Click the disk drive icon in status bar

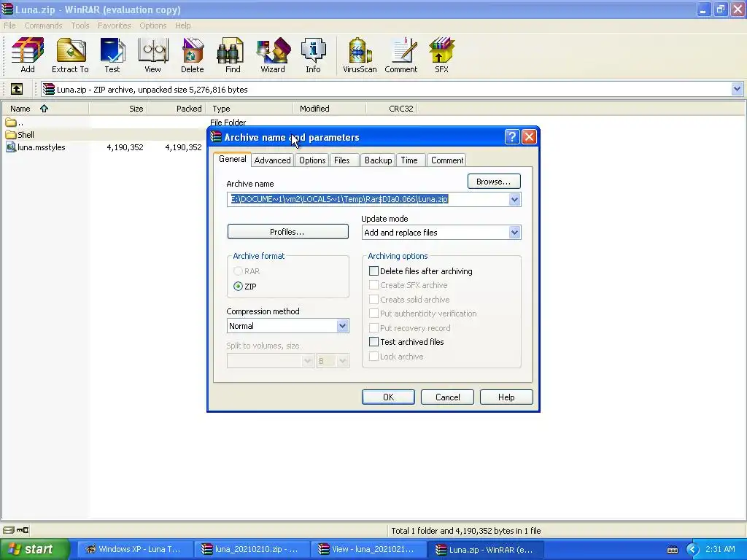tap(9, 530)
